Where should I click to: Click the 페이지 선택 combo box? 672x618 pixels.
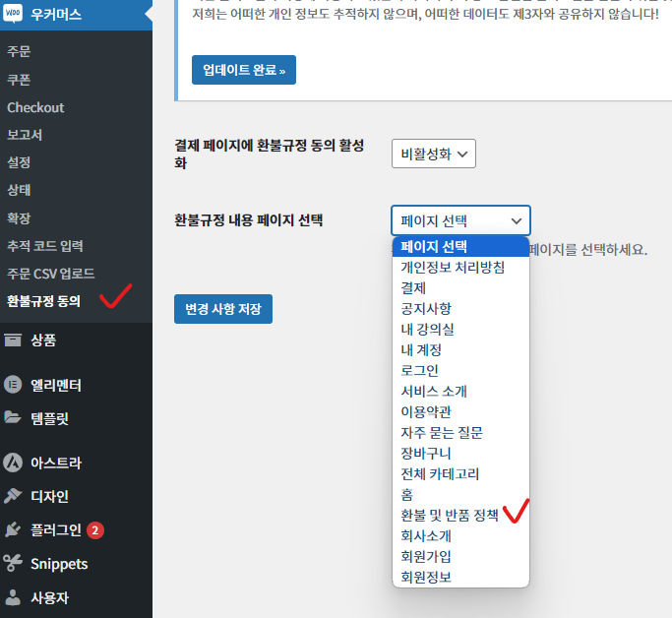(460, 220)
